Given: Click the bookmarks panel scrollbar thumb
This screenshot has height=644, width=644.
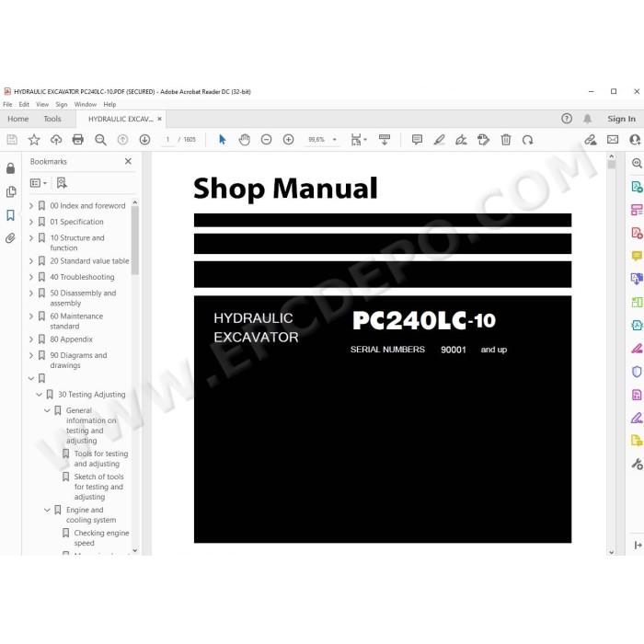Looking at the screenshot, I should click(134, 240).
